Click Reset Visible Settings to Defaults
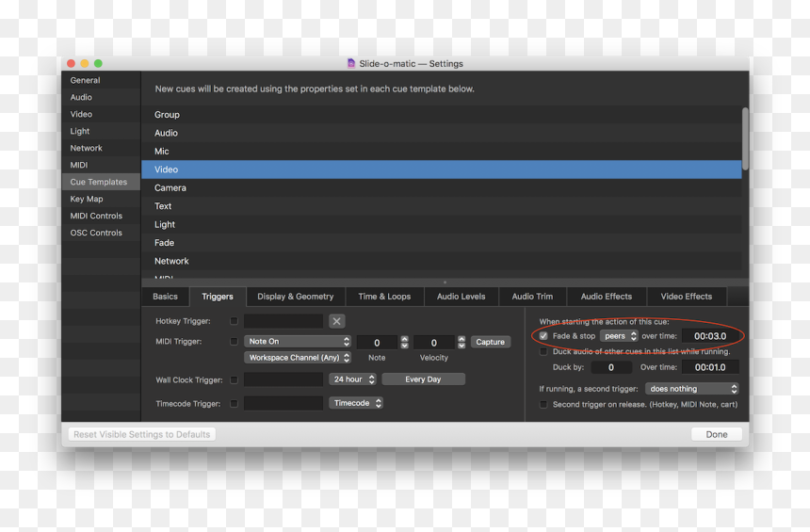Screen dimensions: 810x532 [x=142, y=434]
